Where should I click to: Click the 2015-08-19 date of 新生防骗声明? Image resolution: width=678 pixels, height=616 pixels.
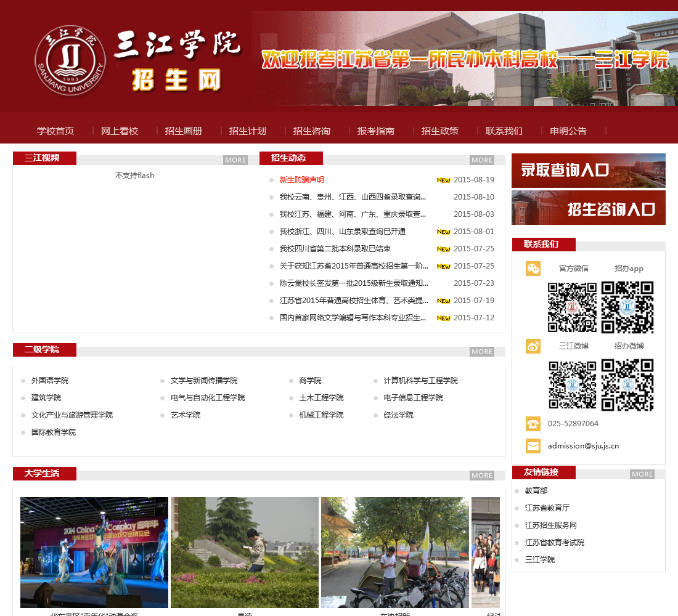(x=474, y=180)
